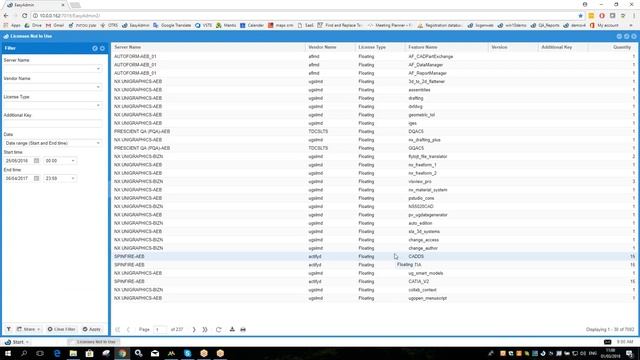Sort by the Server Name column header

pos(208,47)
